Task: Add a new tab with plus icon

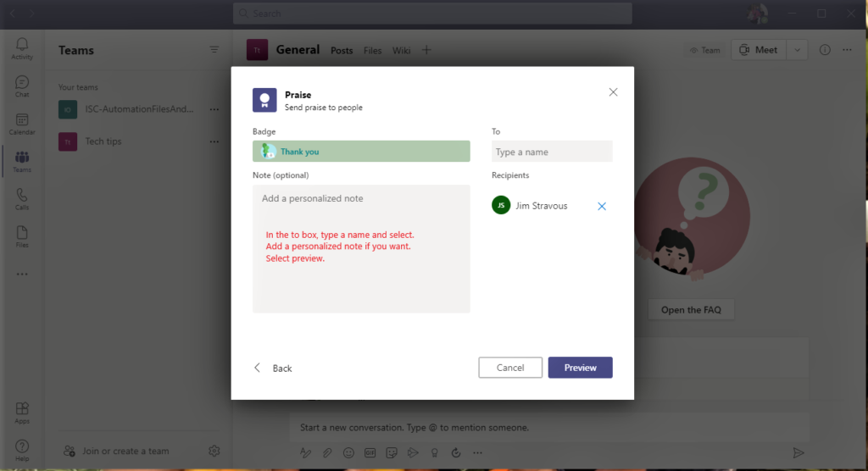Action: coord(426,50)
